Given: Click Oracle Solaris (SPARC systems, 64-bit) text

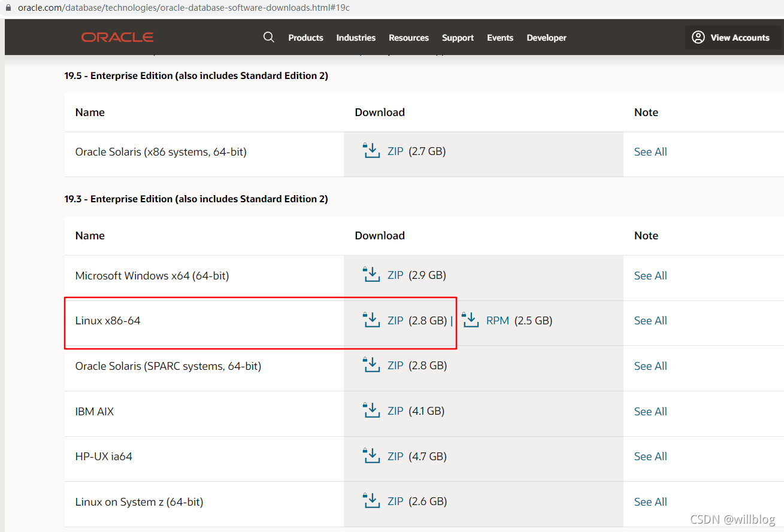Looking at the screenshot, I should pyautogui.click(x=168, y=366).
